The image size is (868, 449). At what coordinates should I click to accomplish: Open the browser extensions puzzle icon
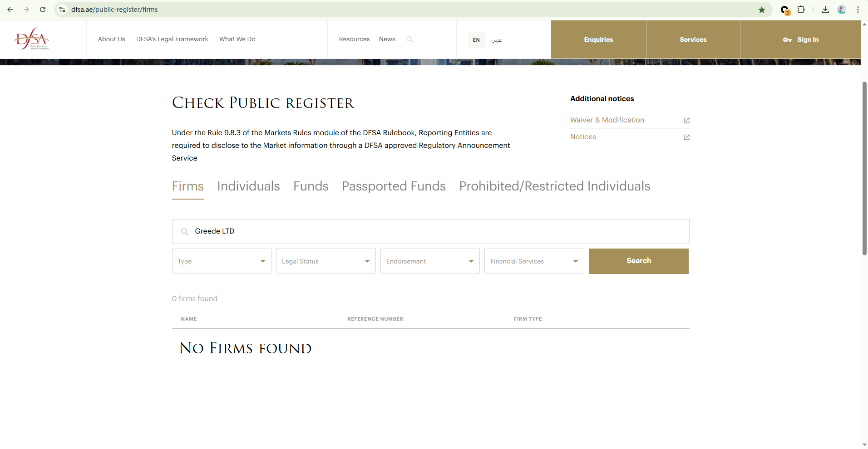click(801, 10)
